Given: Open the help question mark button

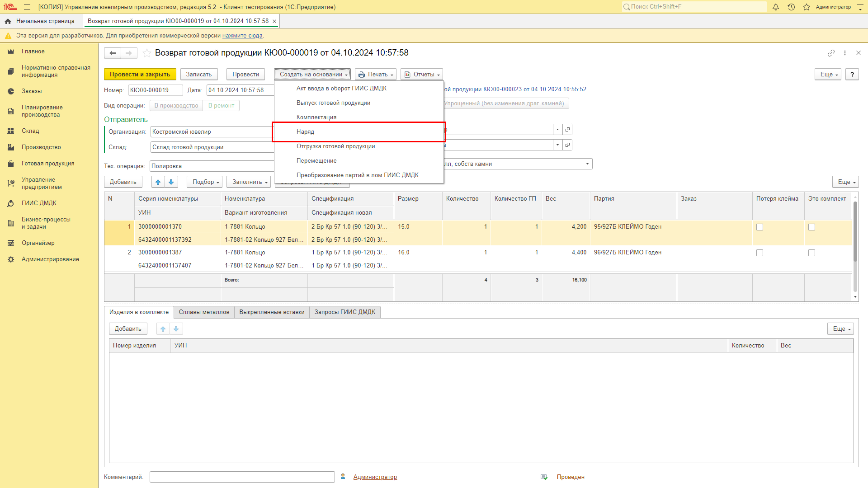Looking at the screenshot, I should click(x=852, y=74).
